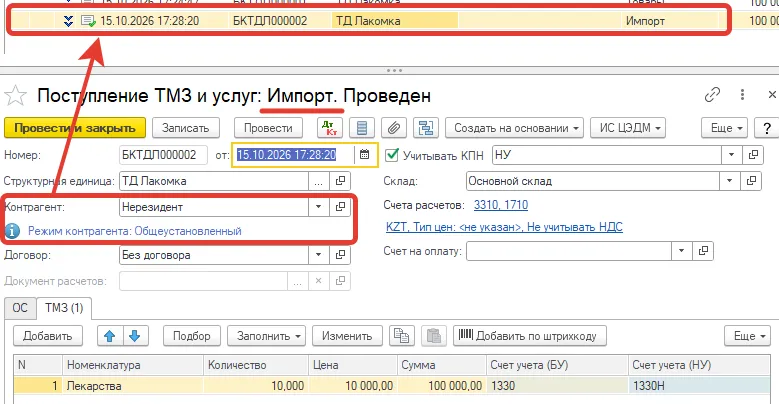Close the document form X

(772, 94)
